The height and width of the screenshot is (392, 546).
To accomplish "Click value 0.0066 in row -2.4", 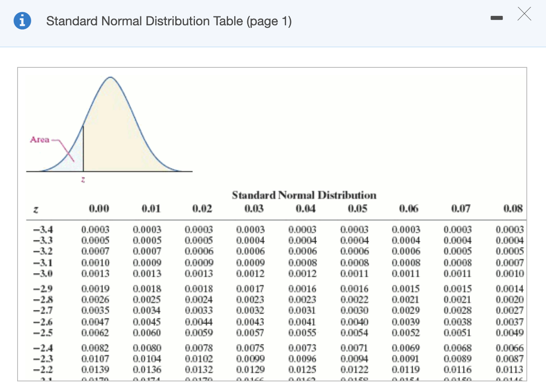I will click(510, 348).
